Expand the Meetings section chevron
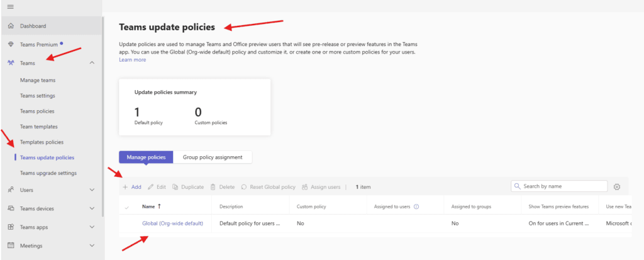This screenshot has width=644, height=260. point(92,246)
